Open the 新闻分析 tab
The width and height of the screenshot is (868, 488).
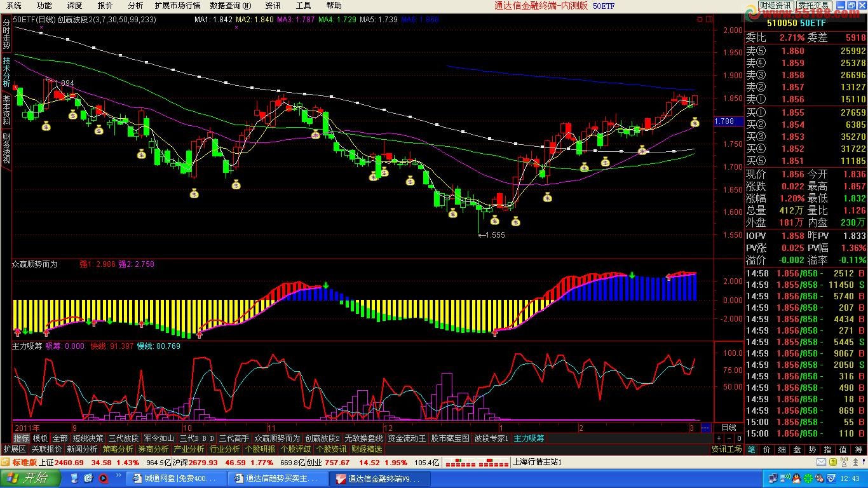(x=82, y=449)
